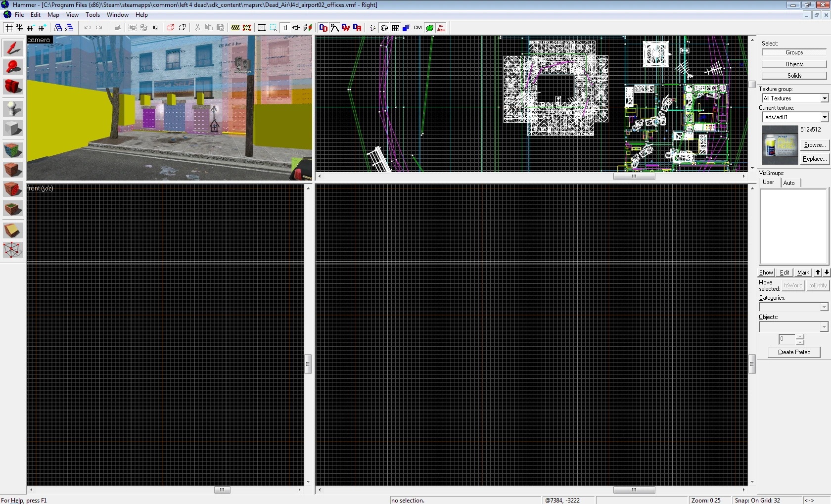This screenshot has width=831, height=504.
Task: Select the Selection (red arrow) tool
Action: (x=13, y=48)
